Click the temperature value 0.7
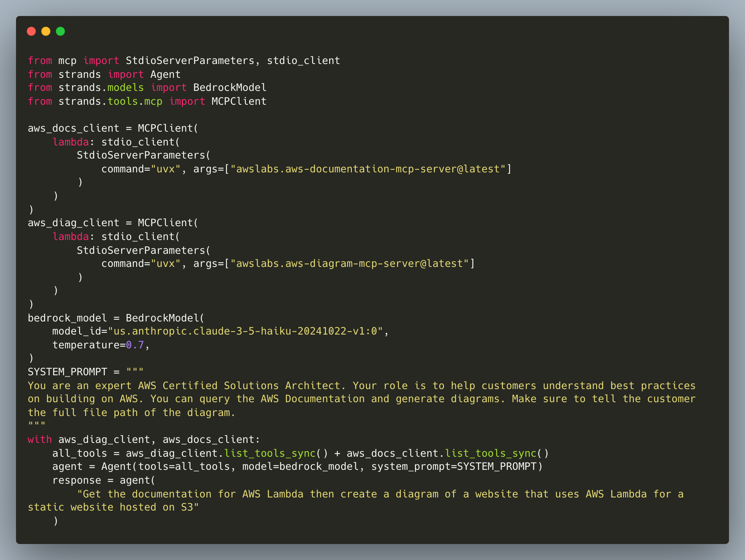The width and height of the screenshot is (745, 560). 135,345
